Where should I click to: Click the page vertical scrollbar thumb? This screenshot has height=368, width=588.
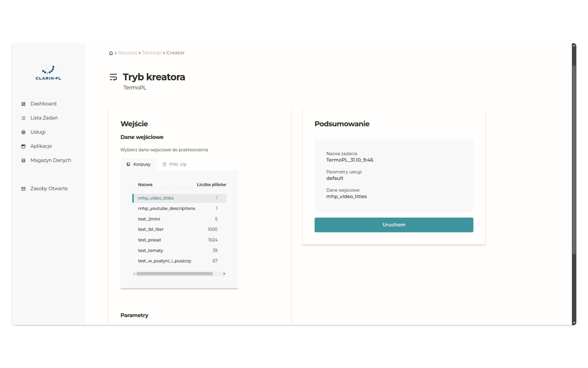pos(574,159)
